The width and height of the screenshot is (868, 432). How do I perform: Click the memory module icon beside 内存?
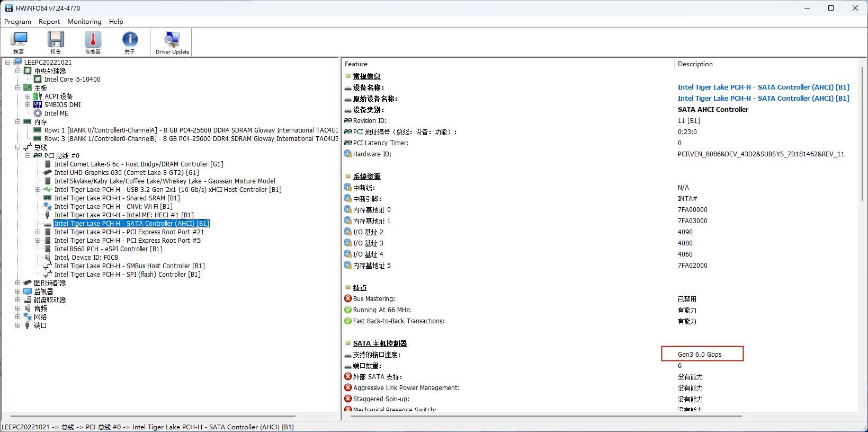(28, 122)
